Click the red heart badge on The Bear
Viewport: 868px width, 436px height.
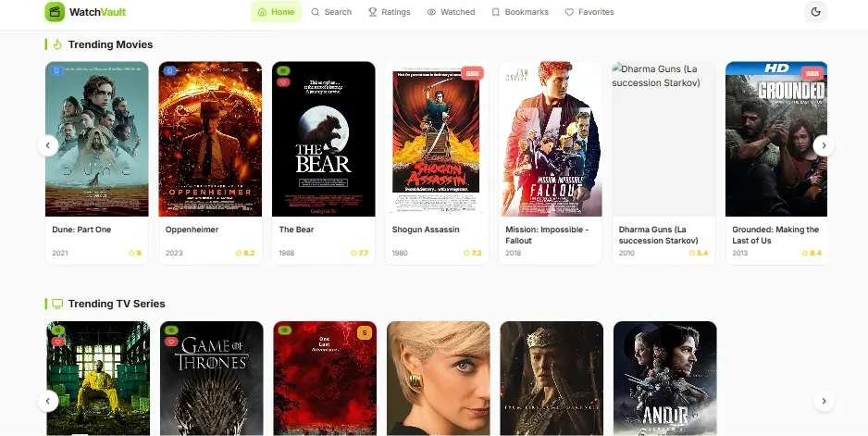[283, 82]
